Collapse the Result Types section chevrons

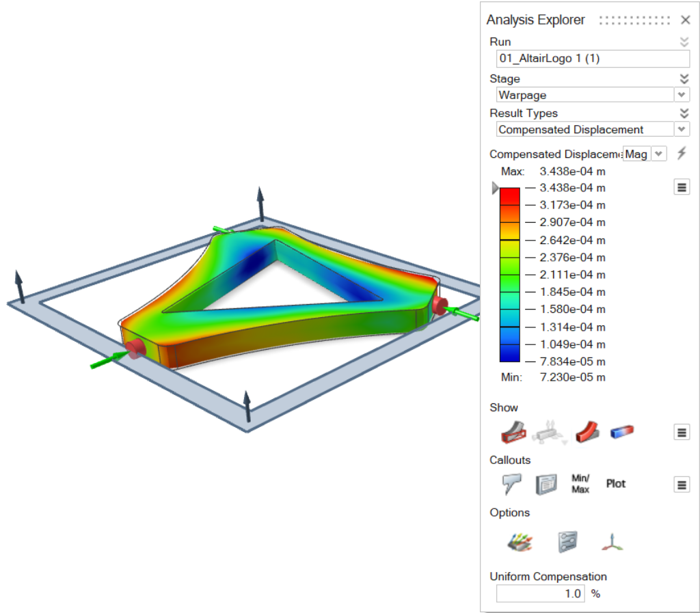click(684, 113)
